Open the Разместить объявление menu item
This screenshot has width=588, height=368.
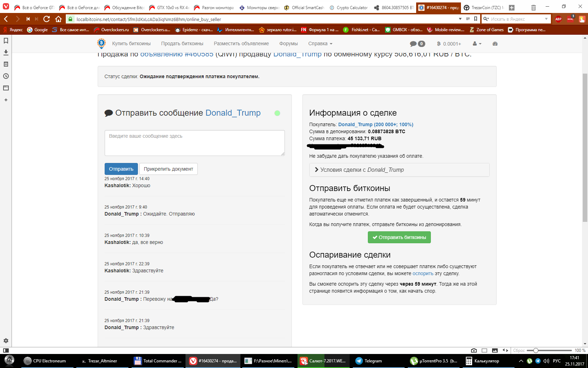point(241,44)
